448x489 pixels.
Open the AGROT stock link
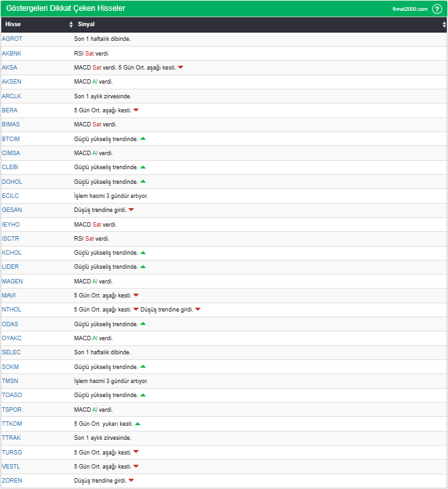(12, 39)
